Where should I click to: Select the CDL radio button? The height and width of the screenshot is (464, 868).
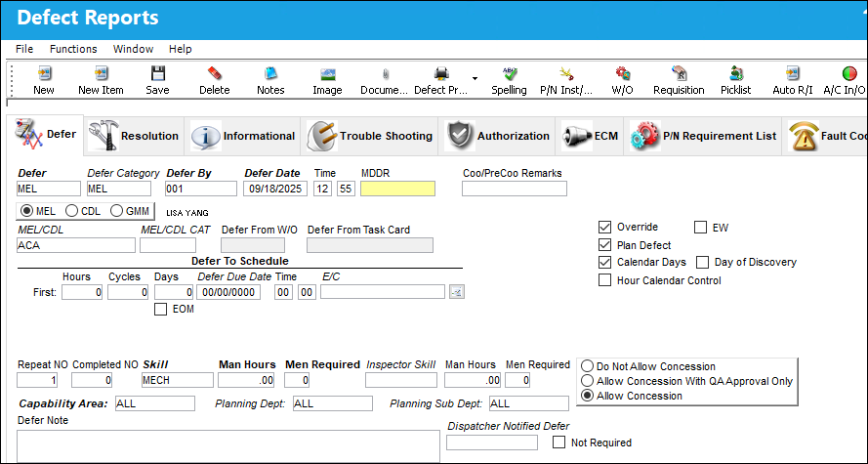coord(72,211)
